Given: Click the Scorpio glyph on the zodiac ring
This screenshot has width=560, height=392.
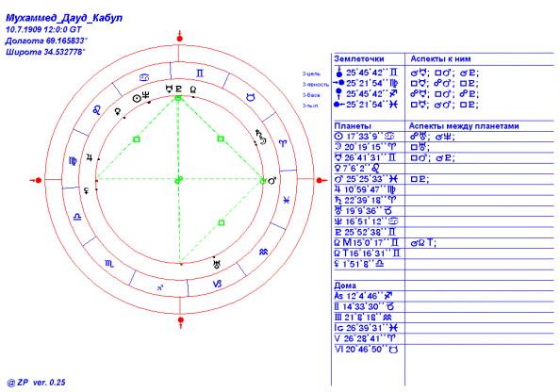Looking at the screenshot, I should tap(109, 264).
